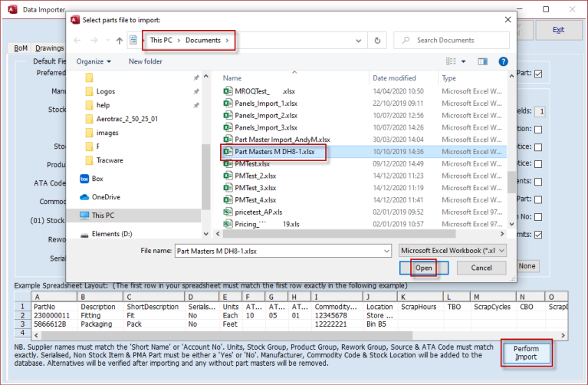Click Documents in the address path
Viewport: 588px width, 385px height.
click(203, 40)
